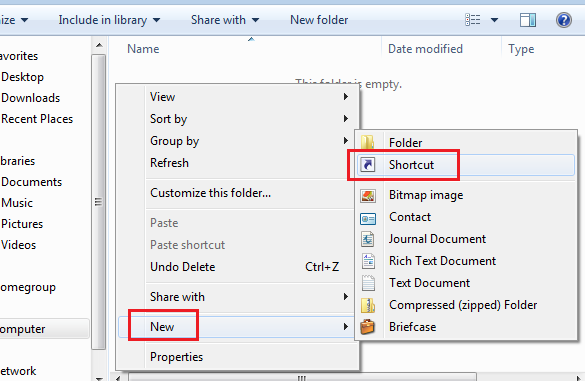The image size is (585, 381).
Task: Select Network in the navigation pane
Action: pos(18,371)
